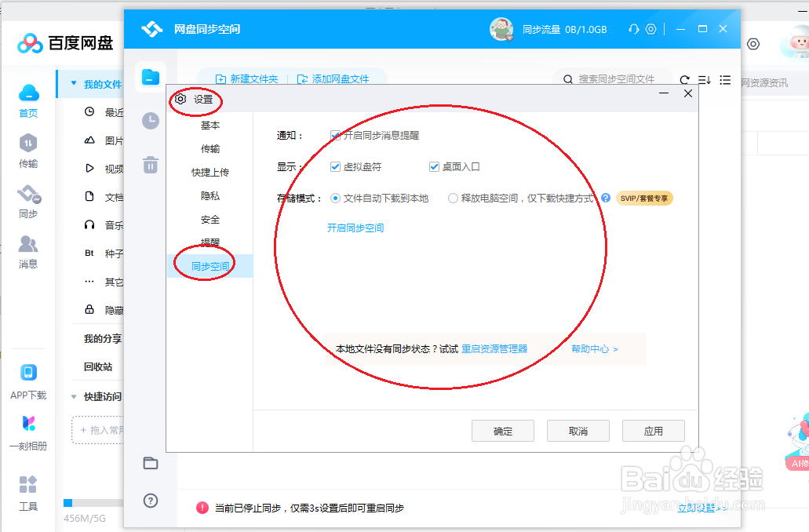Open the 帮助中心 link

pyautogui.click(x=594, y=349)
